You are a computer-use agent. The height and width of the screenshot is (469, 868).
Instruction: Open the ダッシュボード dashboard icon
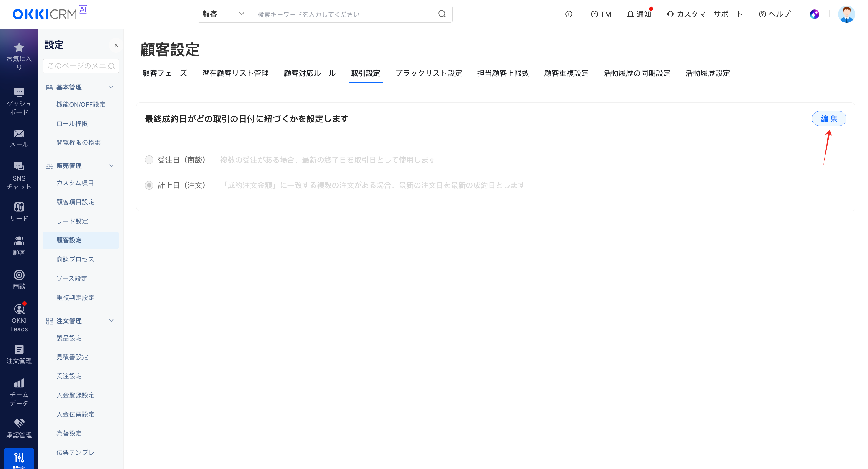pos(19,92)
